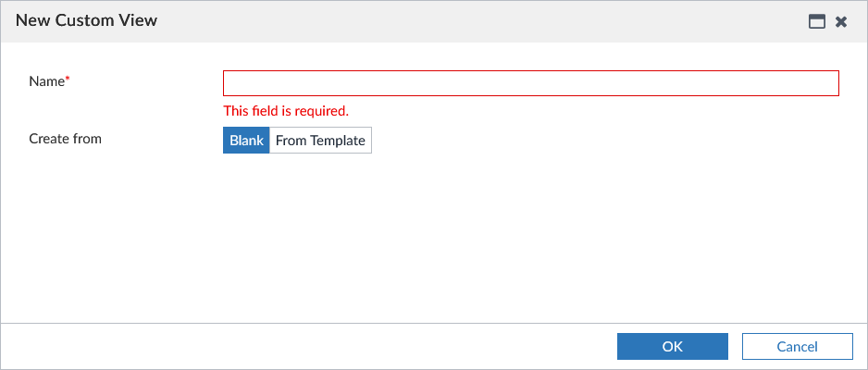This screenshot has height=370, width=868.
Task: Select the From Template option
Action: 320,141
